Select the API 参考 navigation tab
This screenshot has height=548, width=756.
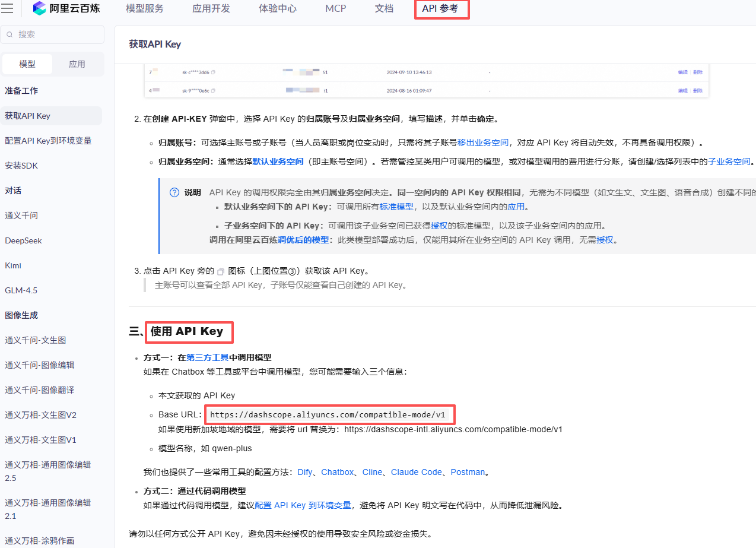[x=440, y=9]
